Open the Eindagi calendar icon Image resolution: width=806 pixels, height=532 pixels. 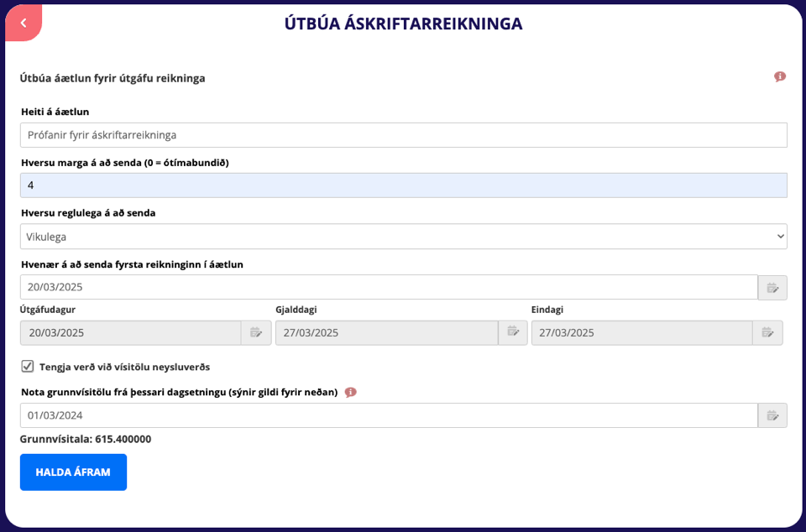[x=767, y=333]
